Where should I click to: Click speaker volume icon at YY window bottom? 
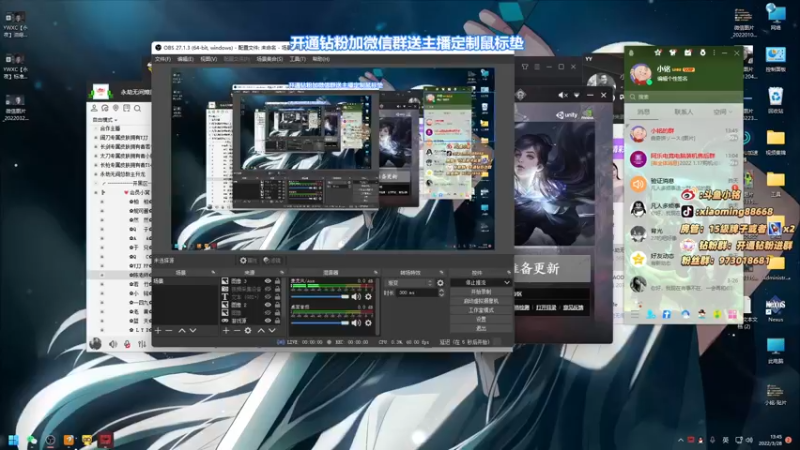click(113, 344)
